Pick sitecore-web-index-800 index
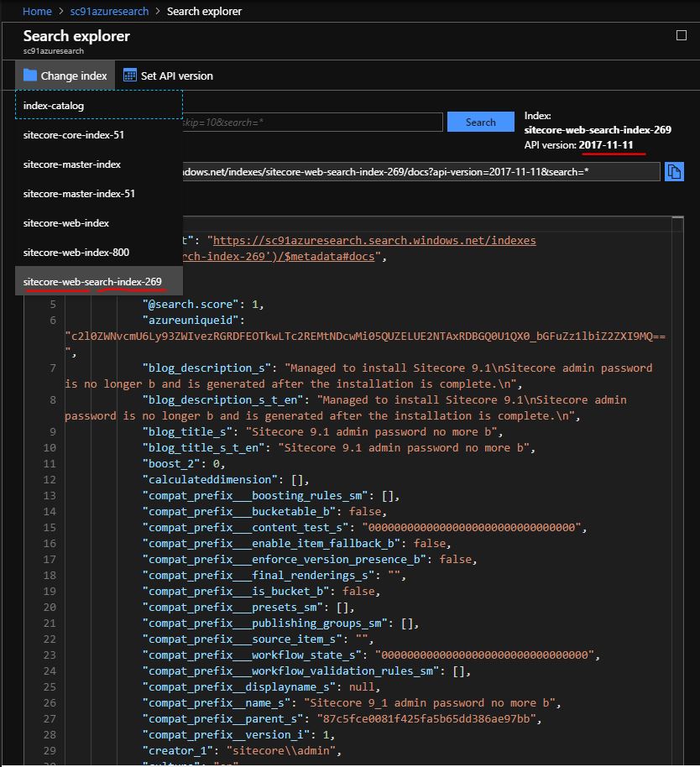This screenshot has width=700, height=767. coord(99,252)
